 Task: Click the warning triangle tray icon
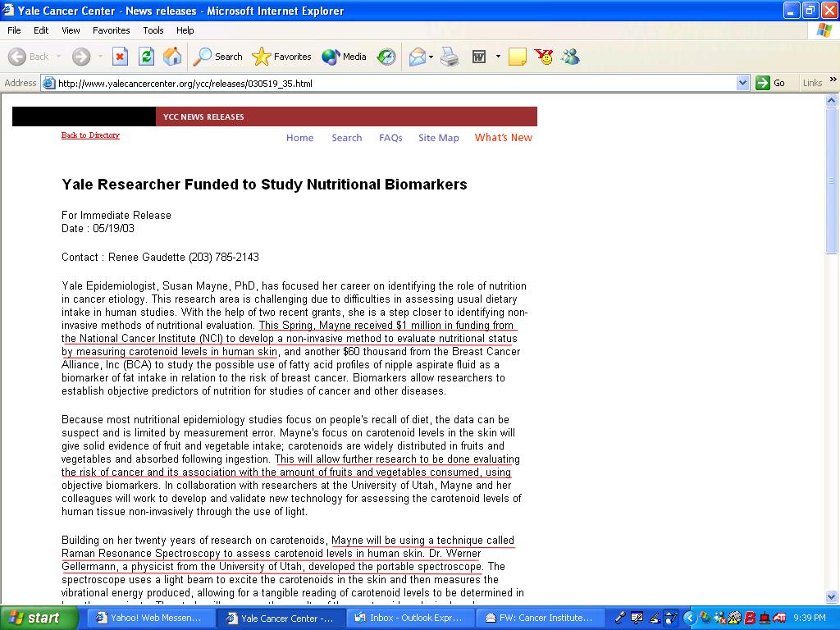point(734,619)
